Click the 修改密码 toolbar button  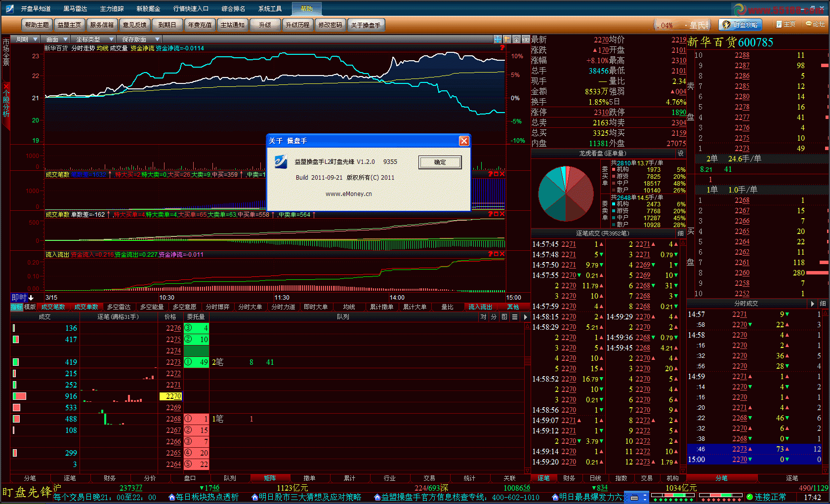tap(330, 25)
